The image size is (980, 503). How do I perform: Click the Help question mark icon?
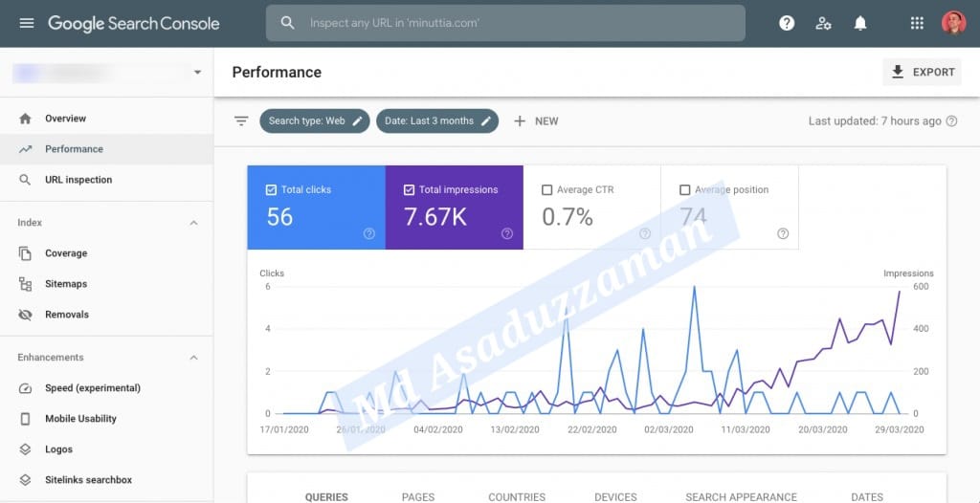787,23
